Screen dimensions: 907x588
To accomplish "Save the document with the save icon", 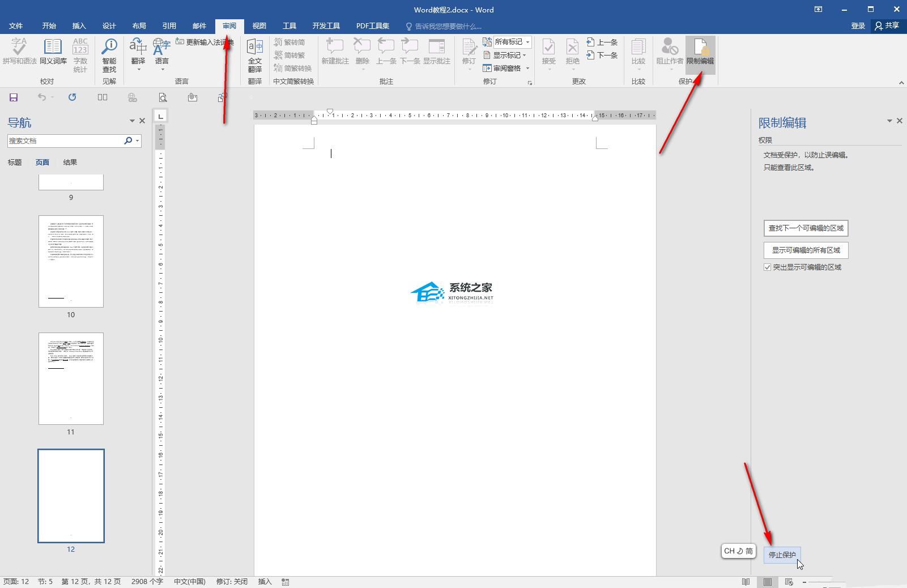I will tap(14, 97).
